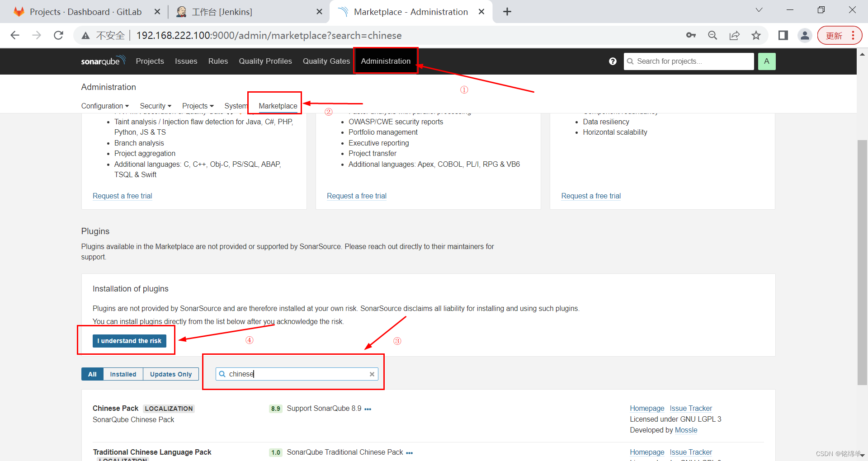Image resolution: width=868 pixels, height=461 pixels.
Task: Click I understand the risk button
Action: pos(129,341)
